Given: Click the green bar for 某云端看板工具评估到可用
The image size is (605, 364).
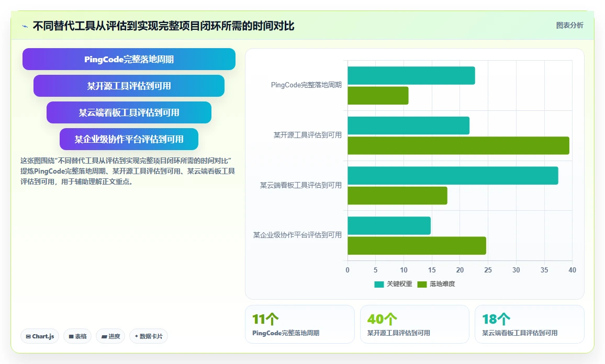Looking at the screenshot, I should (x=397, y=196).
